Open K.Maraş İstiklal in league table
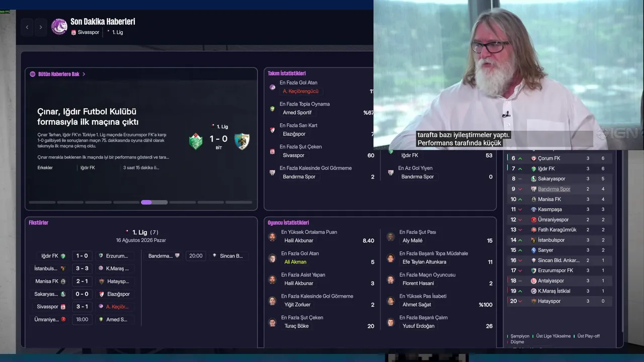 pyautogui.click(x=554, y=291)
